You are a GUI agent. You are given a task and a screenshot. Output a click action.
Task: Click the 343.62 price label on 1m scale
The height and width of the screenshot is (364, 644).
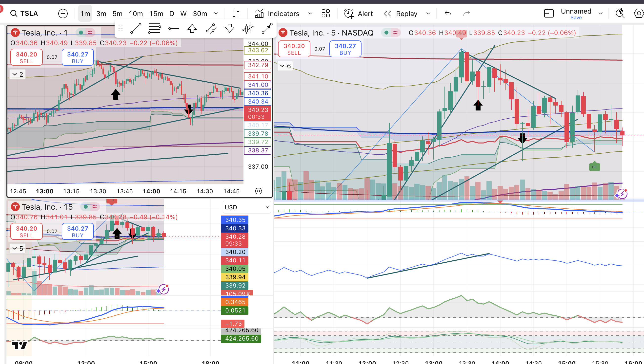click(258, 50)
